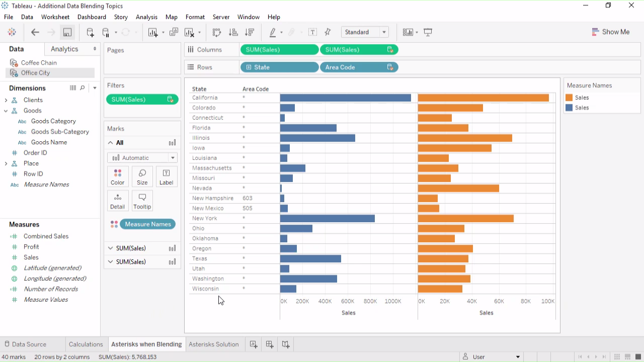
Task: Click the orange Sales legend swatch
Action: click(x=569, y=98)
